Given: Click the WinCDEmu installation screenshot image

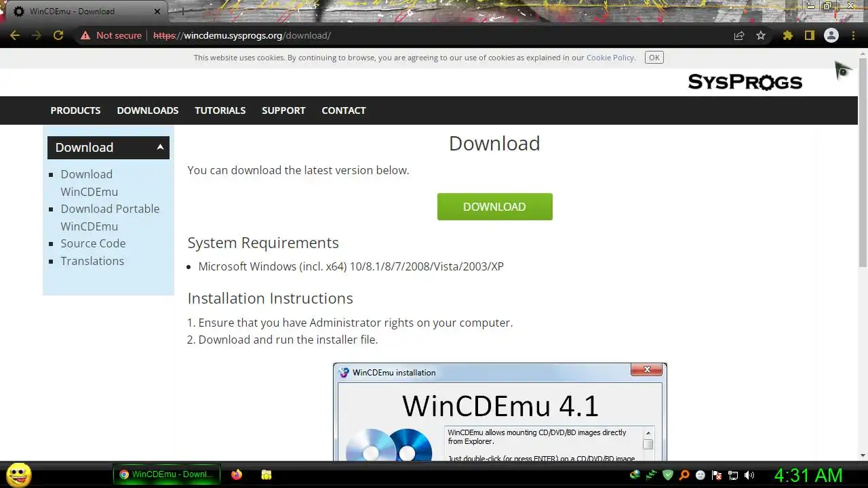Looking at the screenshot, I should (500, 412).
